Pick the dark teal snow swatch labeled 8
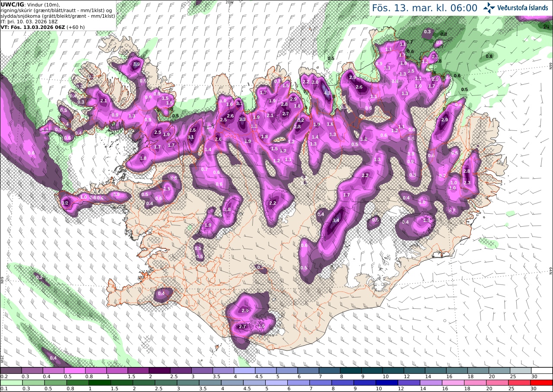Image resolution: width=553 pixels, height=392 pixels. coord(350,370)
